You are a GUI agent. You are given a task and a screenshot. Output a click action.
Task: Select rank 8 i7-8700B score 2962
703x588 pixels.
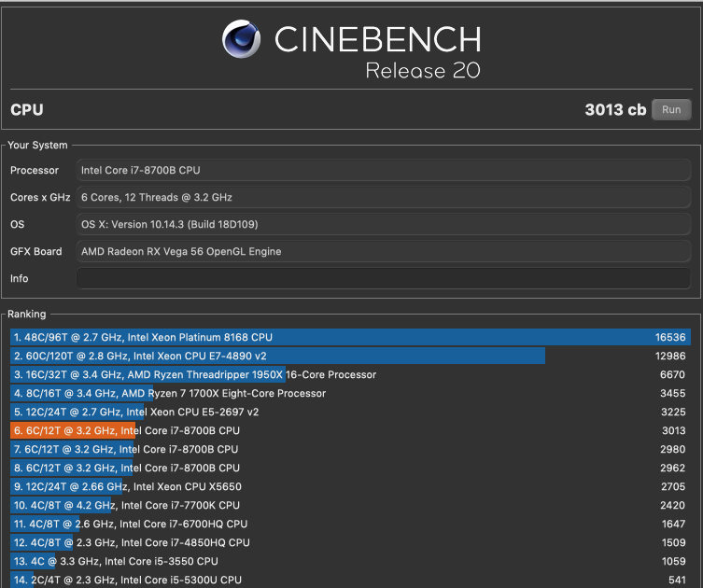[x=351, y=468]
